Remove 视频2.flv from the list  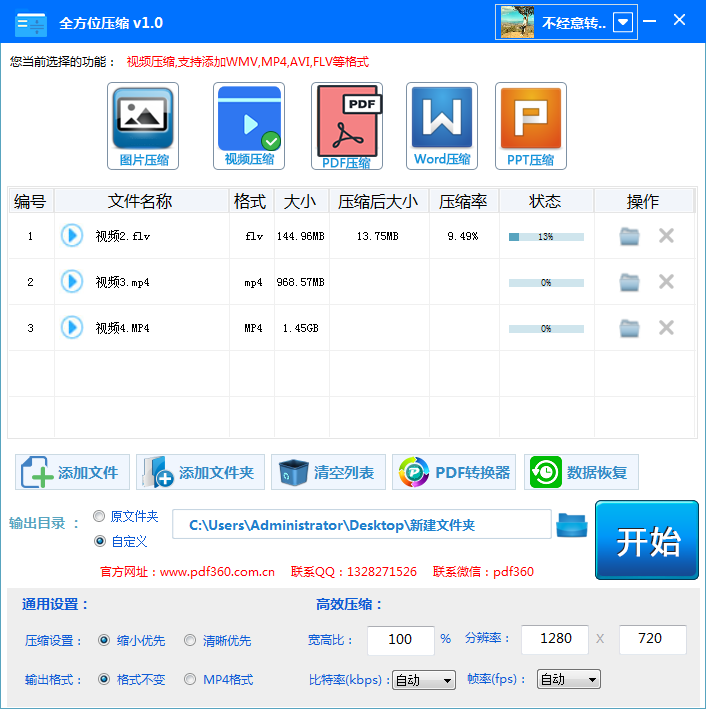[x=666, y=236]
